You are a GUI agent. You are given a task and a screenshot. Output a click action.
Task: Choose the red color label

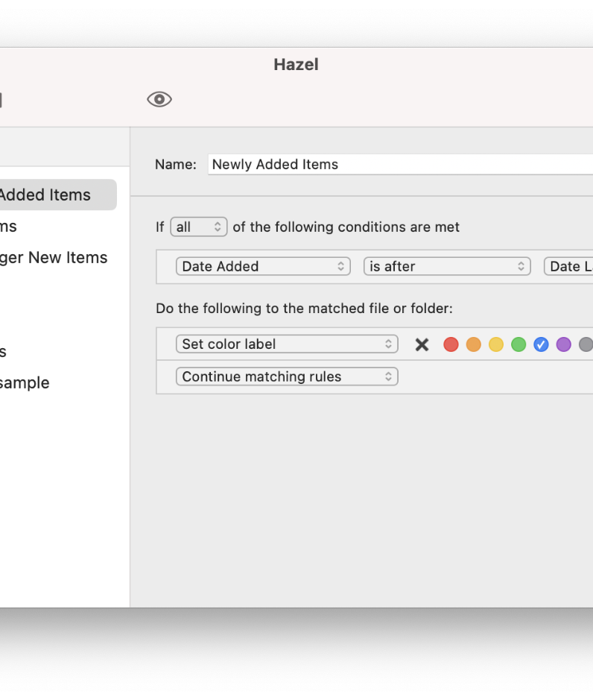(451, 344)
